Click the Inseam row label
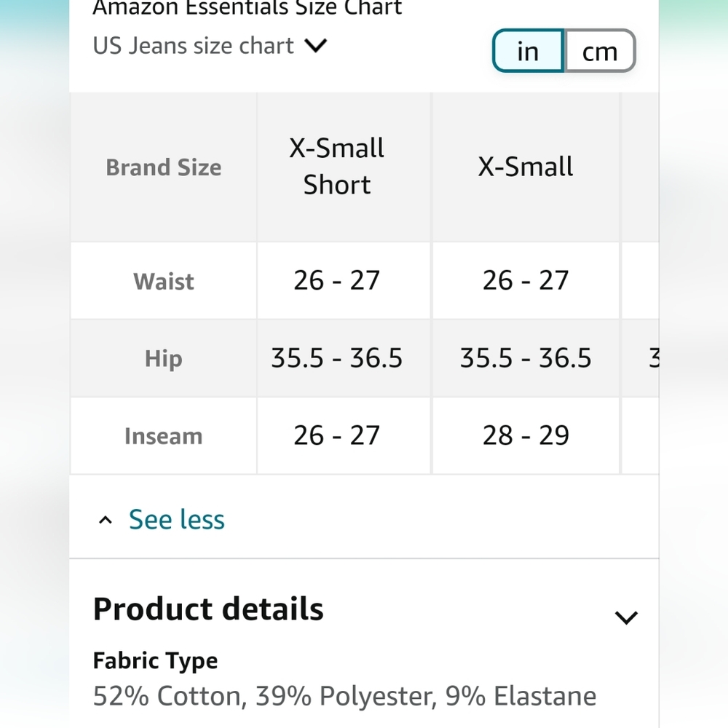 [164, 436]
